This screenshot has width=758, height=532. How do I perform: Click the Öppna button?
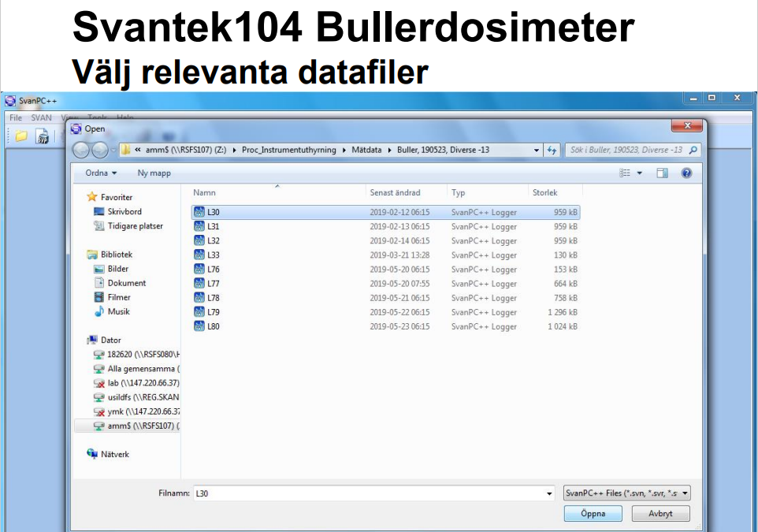(593, 514)
